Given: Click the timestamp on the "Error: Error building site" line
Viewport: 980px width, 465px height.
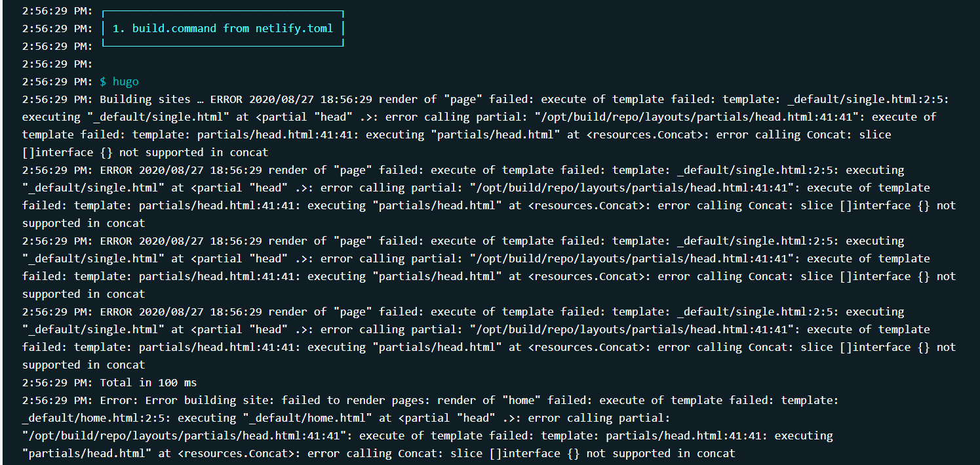Looking at the screenshot, I should (x=58, y=400).
